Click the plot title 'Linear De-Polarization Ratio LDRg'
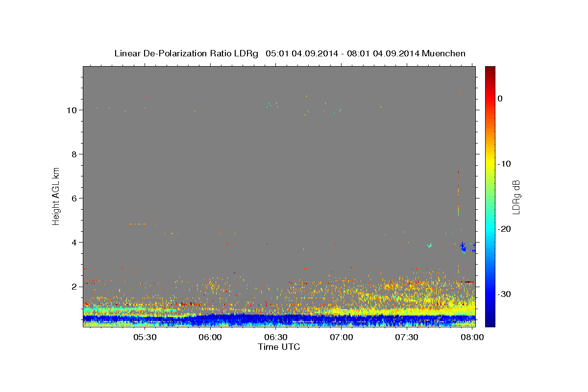 186,53
